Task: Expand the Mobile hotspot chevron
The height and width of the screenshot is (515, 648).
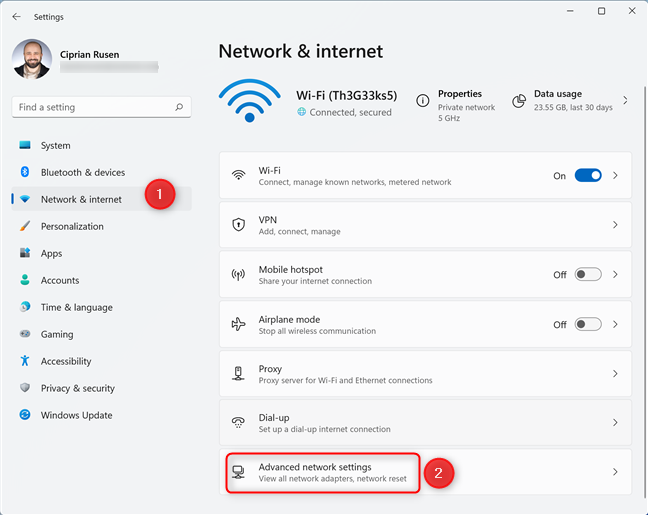Action: coord(615,274)
